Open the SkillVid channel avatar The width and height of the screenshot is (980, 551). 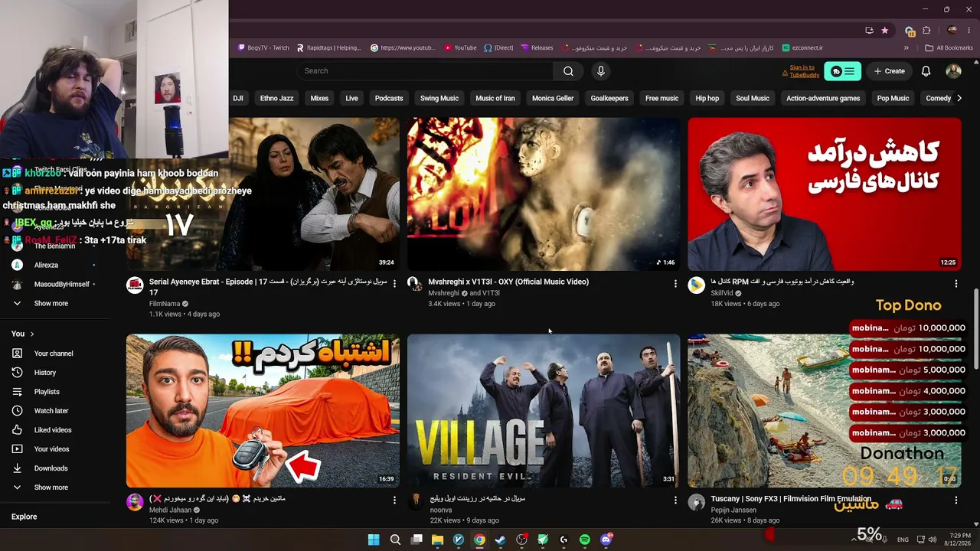pos(696,285)
